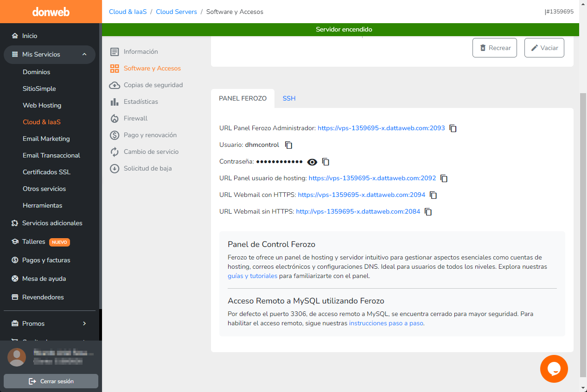Copy the Panel Ferozo Administrador URL
587x392 pixels.
pyautogui.click(x=453, y=128)
